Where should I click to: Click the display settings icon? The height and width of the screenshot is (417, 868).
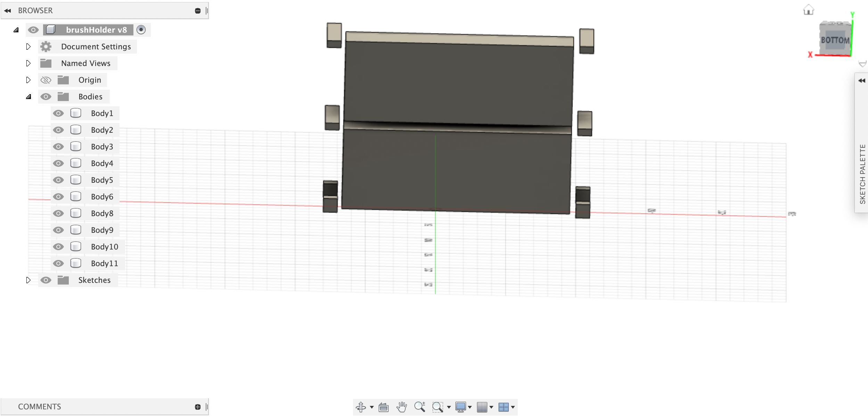coord(460,407)
